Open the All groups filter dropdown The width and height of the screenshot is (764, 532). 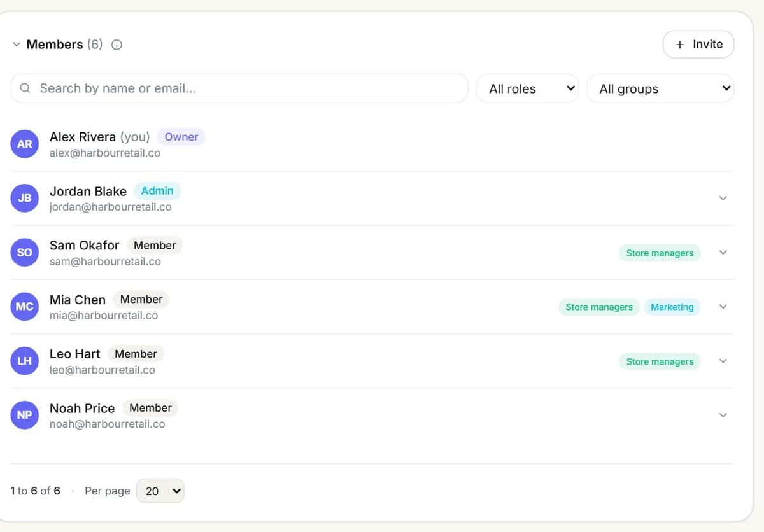point(660,88)
